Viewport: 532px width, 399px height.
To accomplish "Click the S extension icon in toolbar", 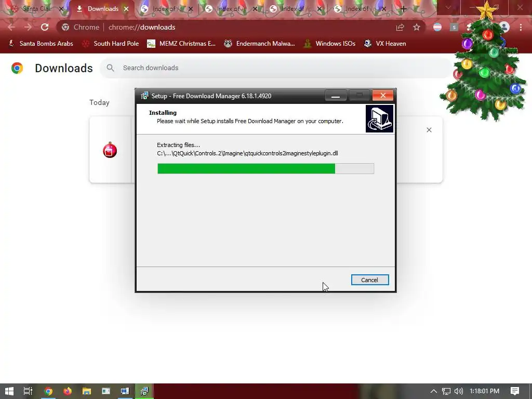I will 454,27.
